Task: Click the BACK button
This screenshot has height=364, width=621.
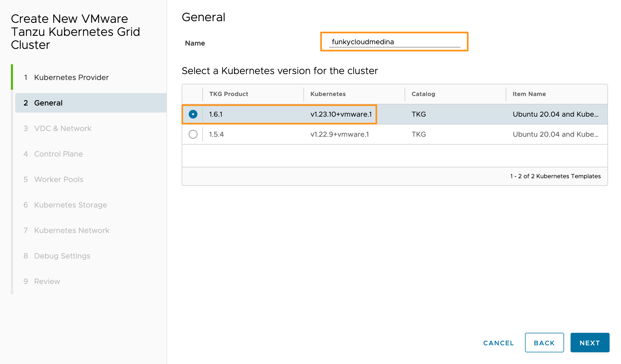Action: [x=544, y=343]
